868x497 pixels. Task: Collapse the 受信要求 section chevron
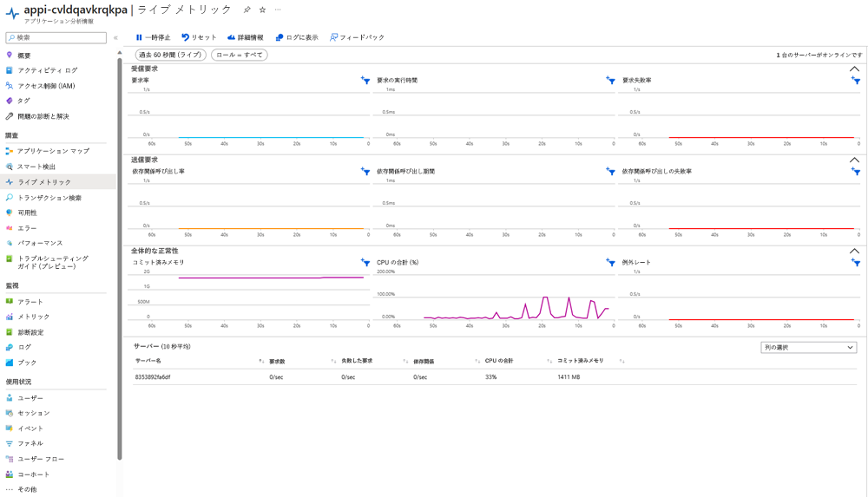[x=854, y=69]
